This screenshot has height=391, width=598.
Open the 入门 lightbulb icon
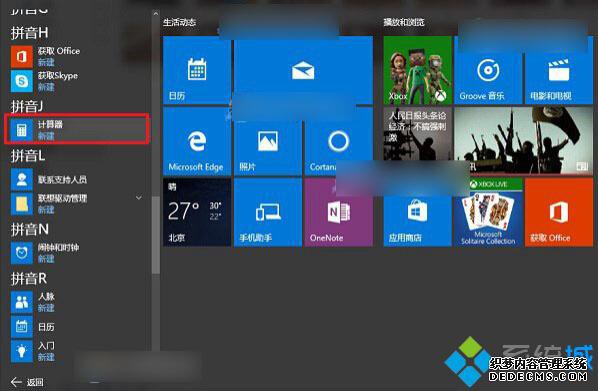(x=21, y=351)
